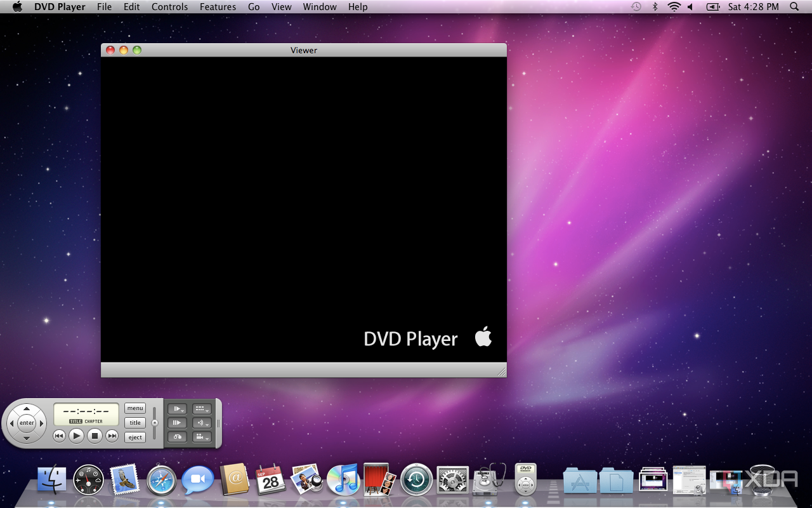812x508 pixels.
Task: Open the Applications folder stack in Dock
Action: point(580,481)
